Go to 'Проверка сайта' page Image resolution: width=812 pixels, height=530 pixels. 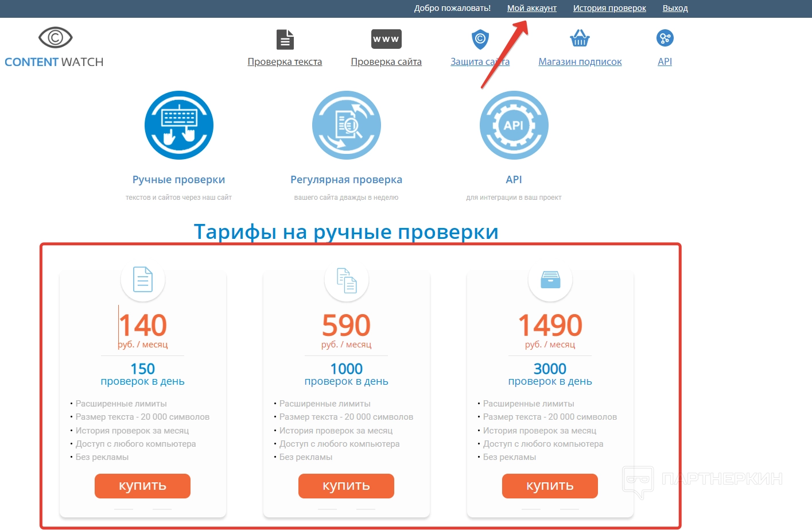tap(386, 61)
